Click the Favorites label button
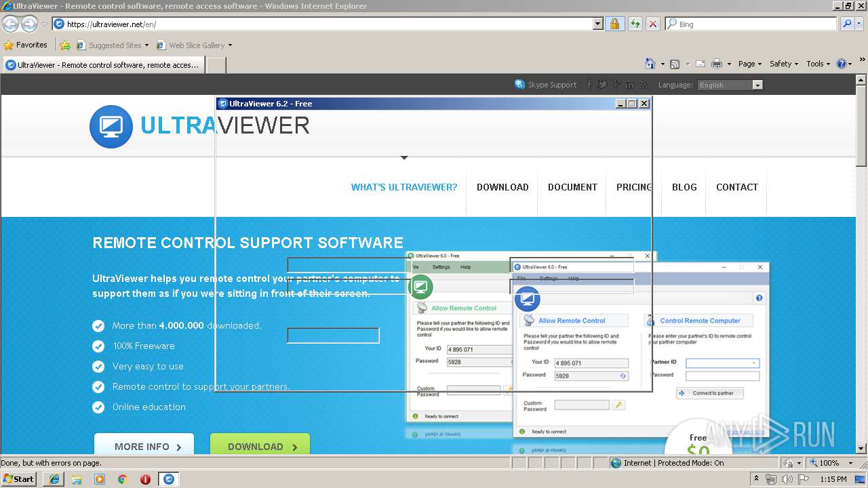The width and height of the screenshot is (868, 488). (26, 45)
